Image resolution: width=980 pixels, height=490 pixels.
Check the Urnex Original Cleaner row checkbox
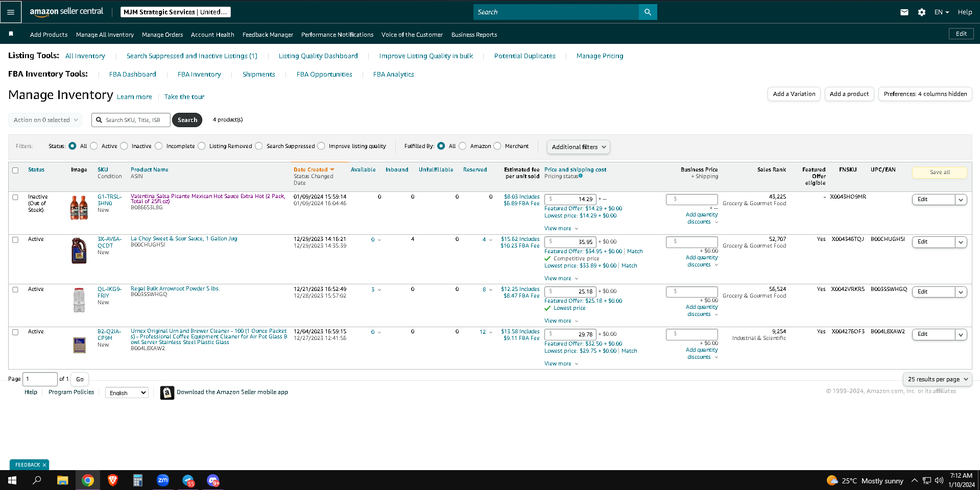15,332
